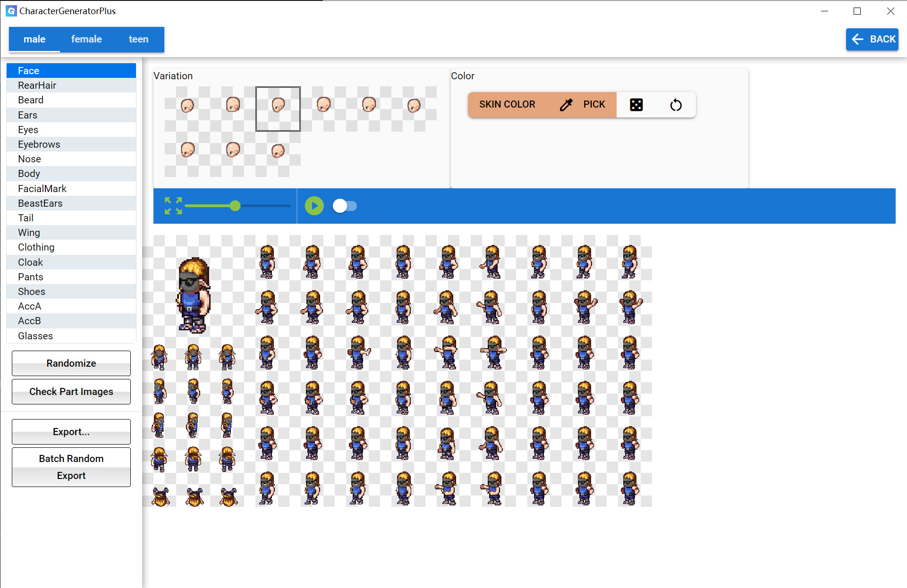The height and width of the screenshot is (588, 907).
Task: Select the Clothing category in the sidebar
Action: (x=71, y=247)
